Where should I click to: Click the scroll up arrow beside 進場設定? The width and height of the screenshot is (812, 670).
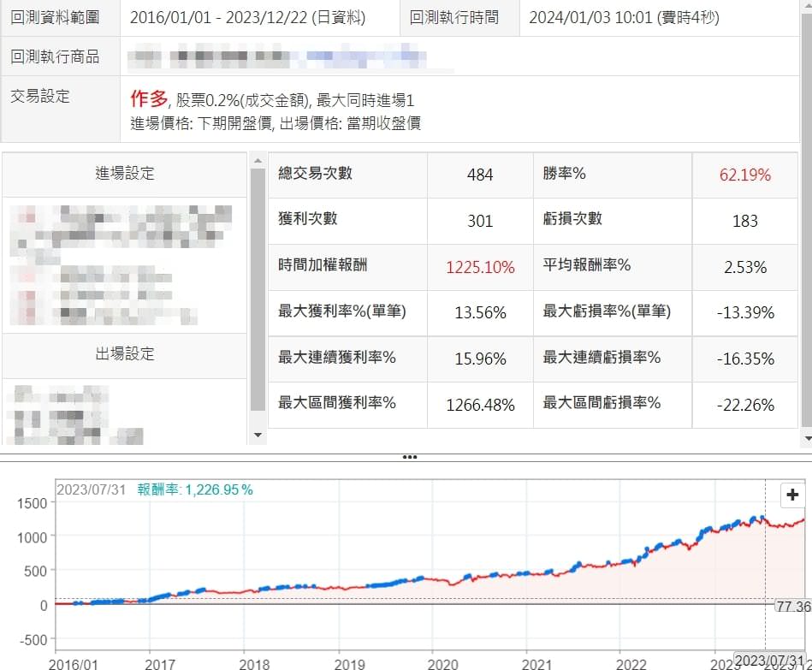point(258,160)
